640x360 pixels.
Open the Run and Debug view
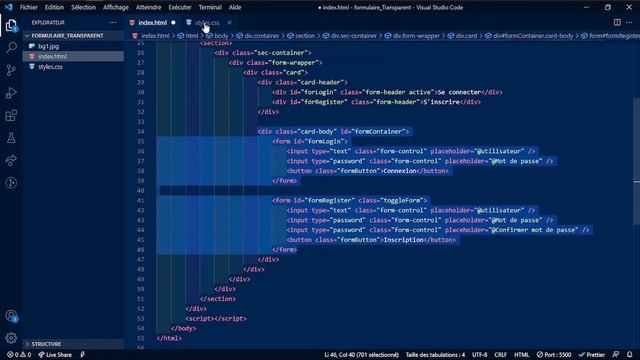(11, 93)
